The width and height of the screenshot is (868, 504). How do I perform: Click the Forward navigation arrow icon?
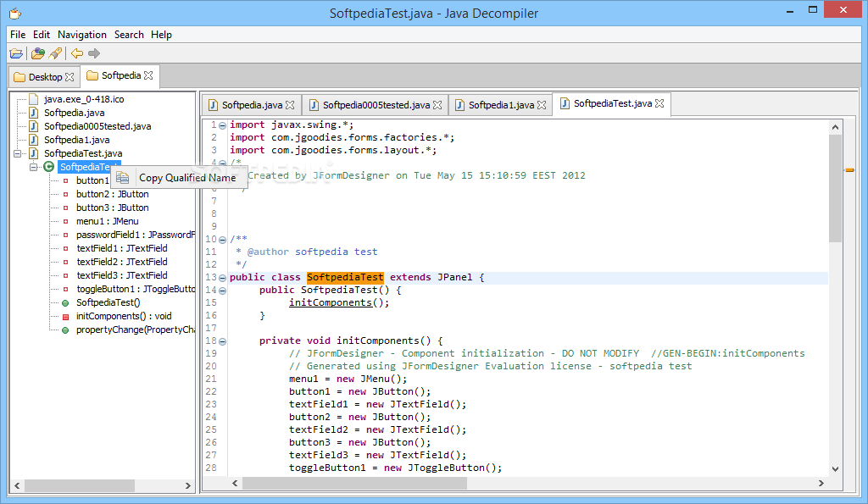pos(94,53)
